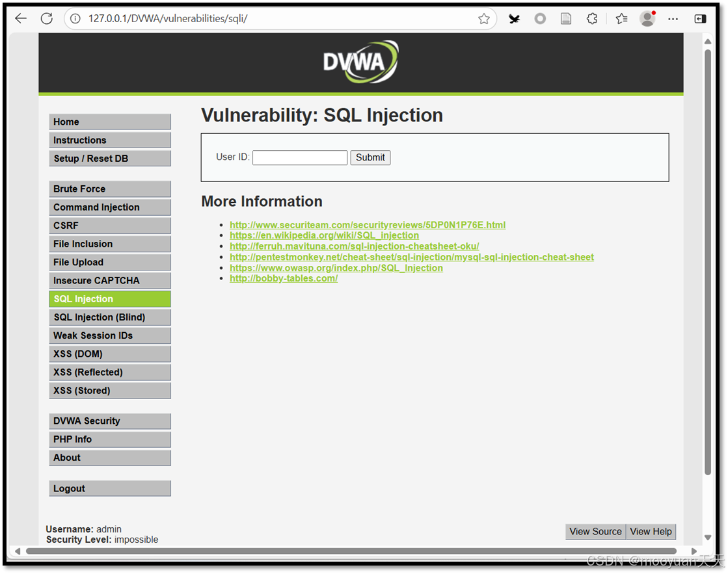View site information icon in address bar
This screenshot has height=574, width=728.
75,19
